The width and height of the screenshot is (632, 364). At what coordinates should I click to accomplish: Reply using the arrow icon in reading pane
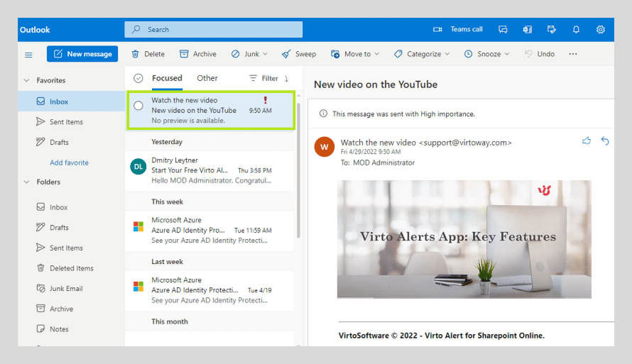pyautogui.click(x=604, y=140)
